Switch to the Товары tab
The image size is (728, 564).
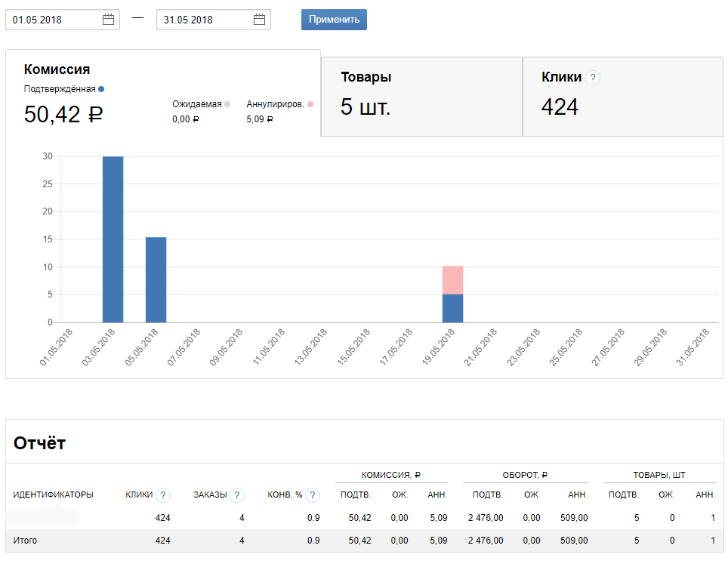(421, 96)
